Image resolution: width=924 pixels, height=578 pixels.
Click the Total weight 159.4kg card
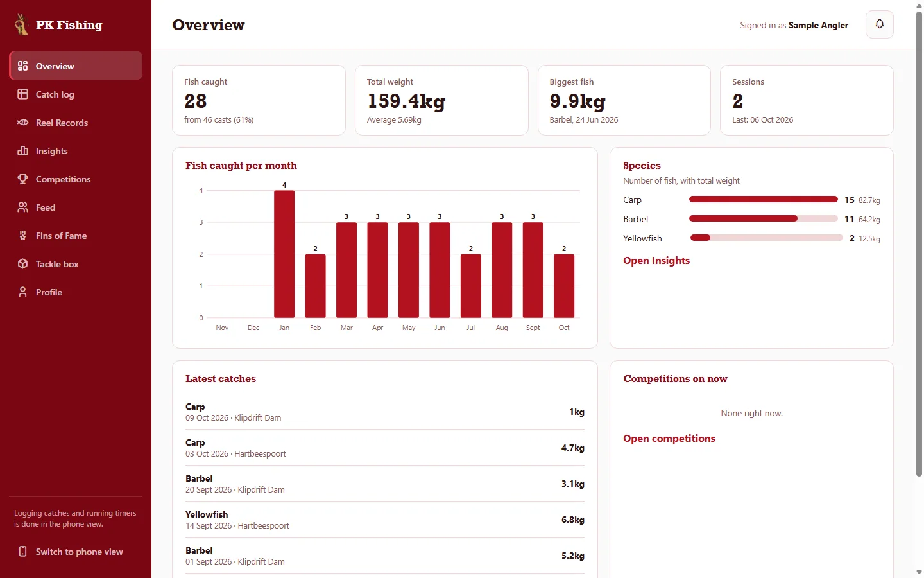tap(441, 100)
